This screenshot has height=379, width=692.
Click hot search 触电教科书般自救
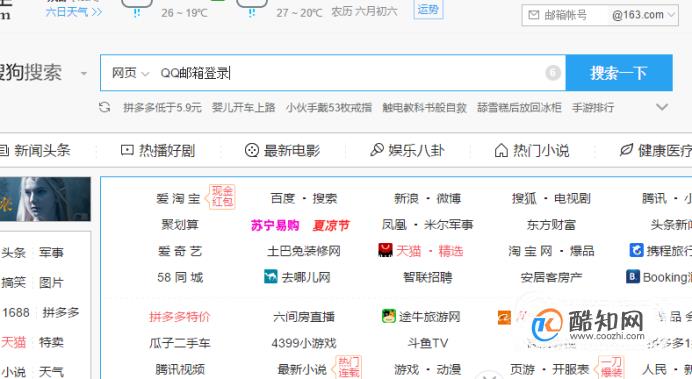point(425,107)
